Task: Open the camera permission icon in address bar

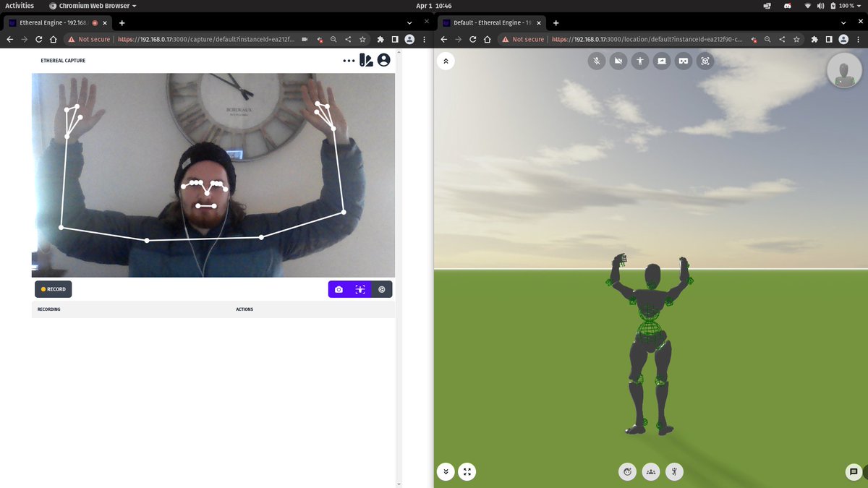Action: coord(305,39)
